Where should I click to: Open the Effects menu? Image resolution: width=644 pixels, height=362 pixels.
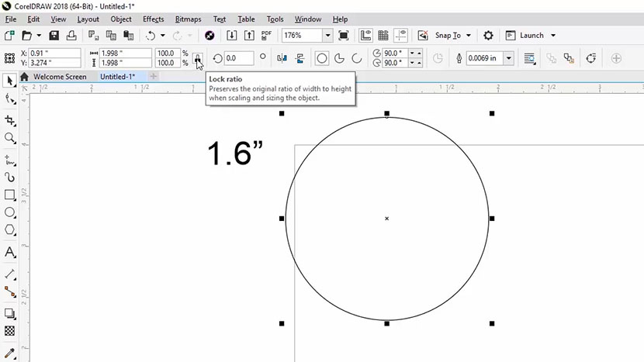[153, 19]
